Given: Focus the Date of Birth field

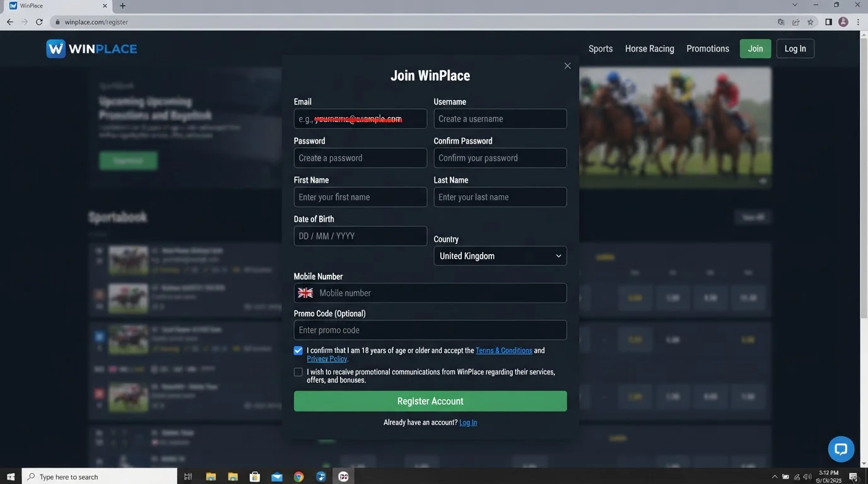Looking at the screenshot, I should 360,236.
